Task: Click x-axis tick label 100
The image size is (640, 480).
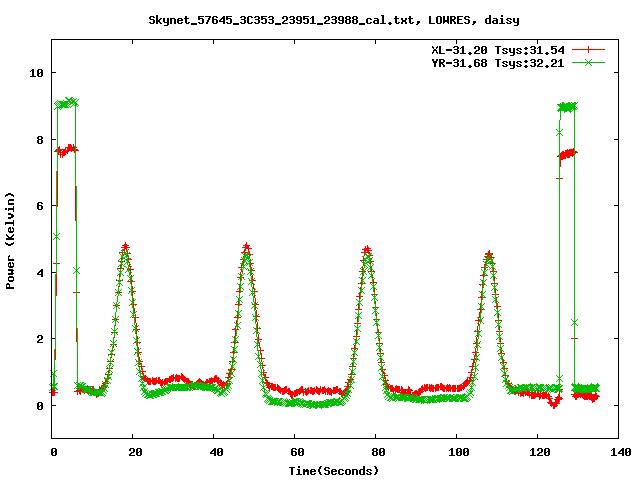Action: (459, 452)
